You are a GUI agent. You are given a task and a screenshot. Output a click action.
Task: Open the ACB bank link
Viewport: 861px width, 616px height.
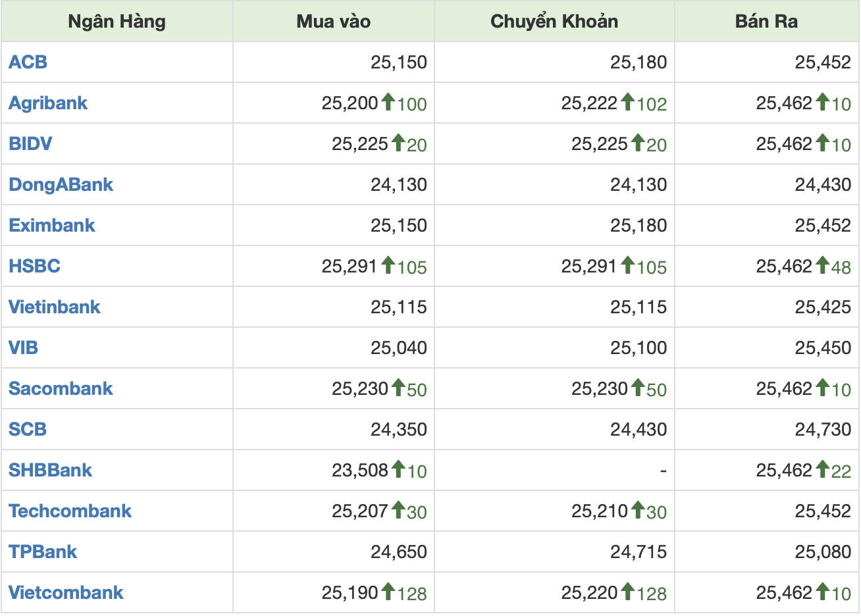point(28,62)
